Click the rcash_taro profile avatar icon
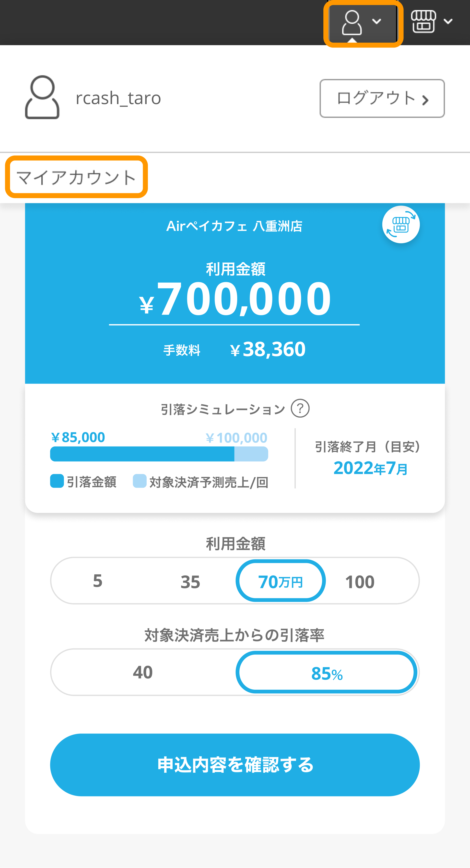 [x=42, y=97]
